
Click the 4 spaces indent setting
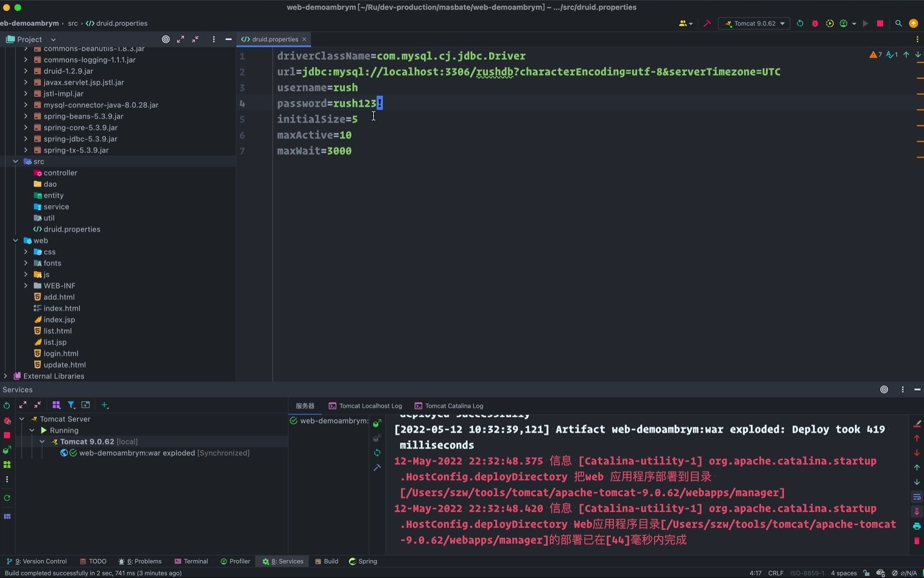pos(843,573)
